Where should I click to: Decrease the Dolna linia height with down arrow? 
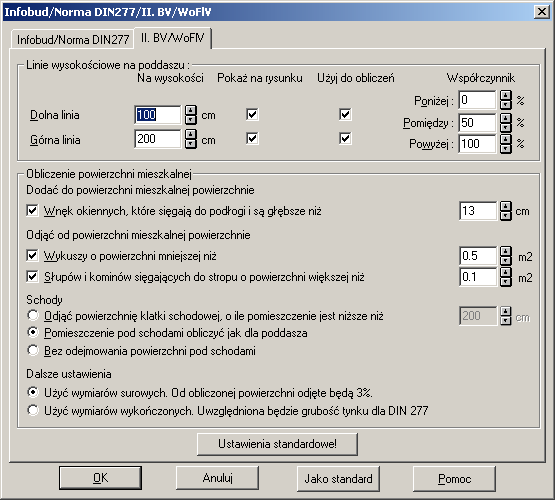tap(191, 119)
